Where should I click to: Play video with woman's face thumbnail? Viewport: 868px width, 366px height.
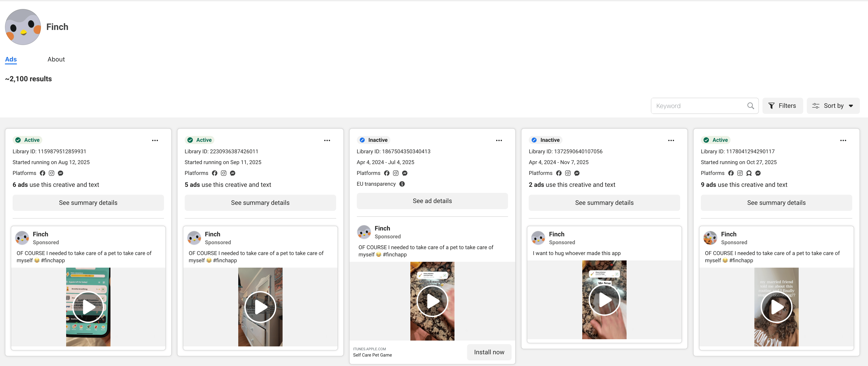[776, 307]
